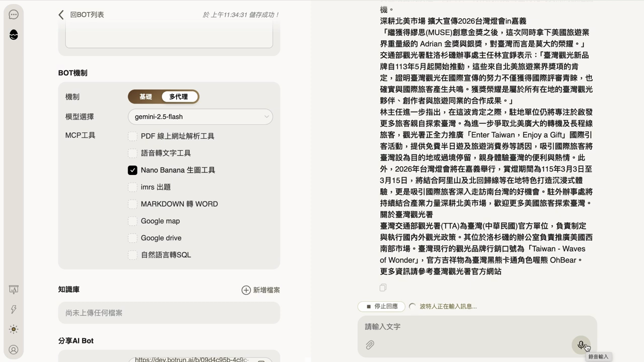Click the MCP工具 label
644x362 pixels.
coord(80,135)
